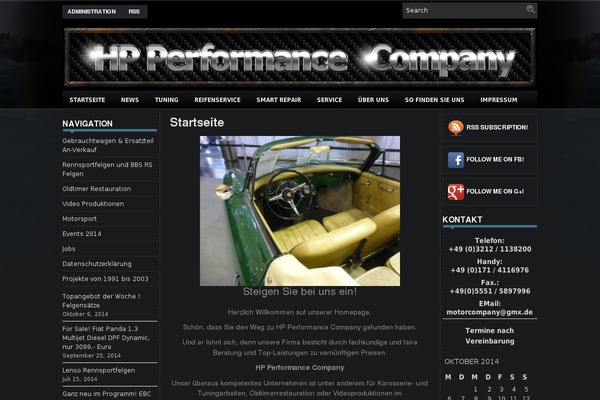Image resolution: width=600 pixels, height=400 pixels.
Task: Click September 20, 2014 post date
Action: [x=91, y=356]
